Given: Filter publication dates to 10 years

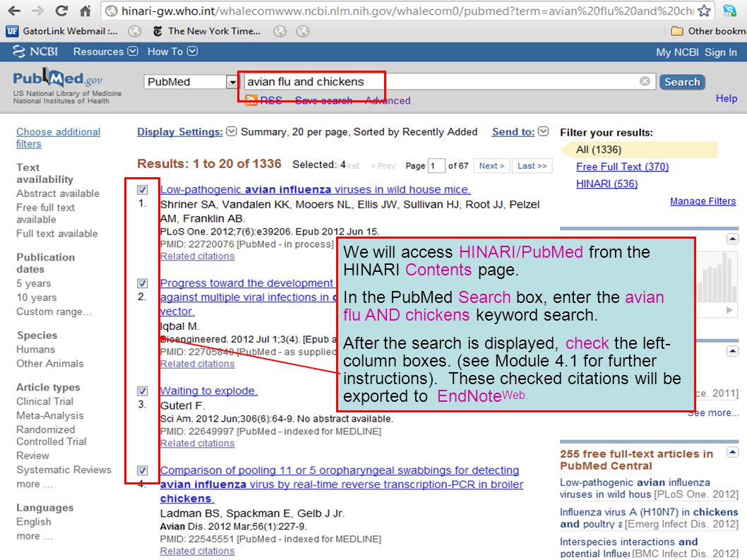Looking at the screenshot, I should click(36, 297).
